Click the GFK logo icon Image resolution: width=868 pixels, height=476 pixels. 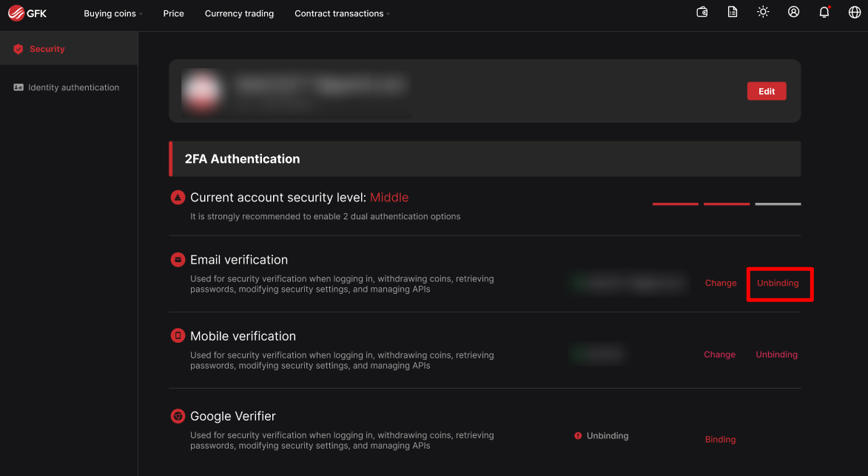[17, 13]
